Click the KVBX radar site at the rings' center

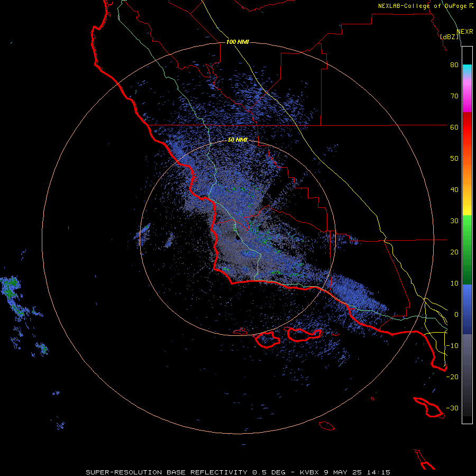(x=237, y=238)
